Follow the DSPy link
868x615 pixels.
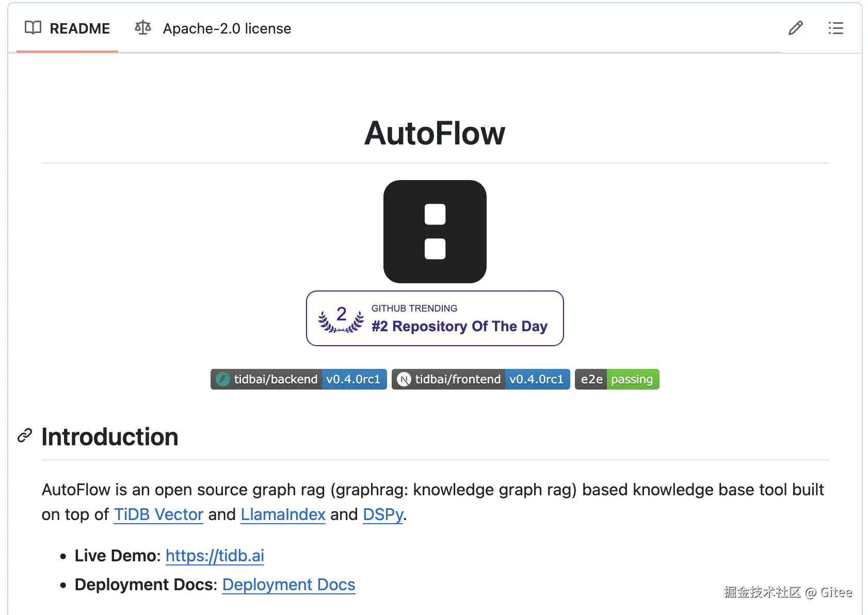click(x=383, y=514)
